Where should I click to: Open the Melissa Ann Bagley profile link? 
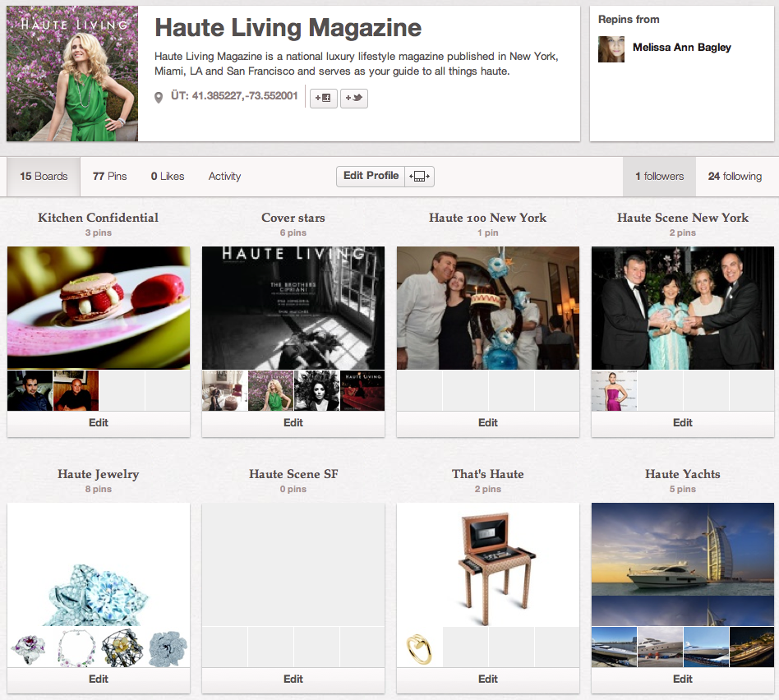(681, 48)
